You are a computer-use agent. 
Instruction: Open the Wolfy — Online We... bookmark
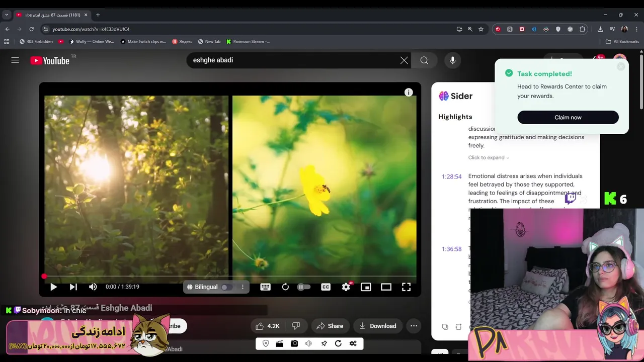tap(92, 42)
